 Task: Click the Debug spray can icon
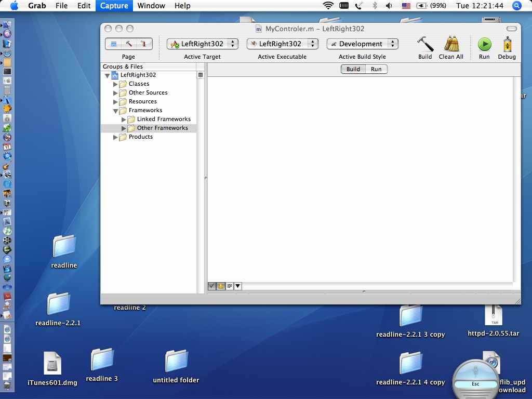(x=507, y=44)
